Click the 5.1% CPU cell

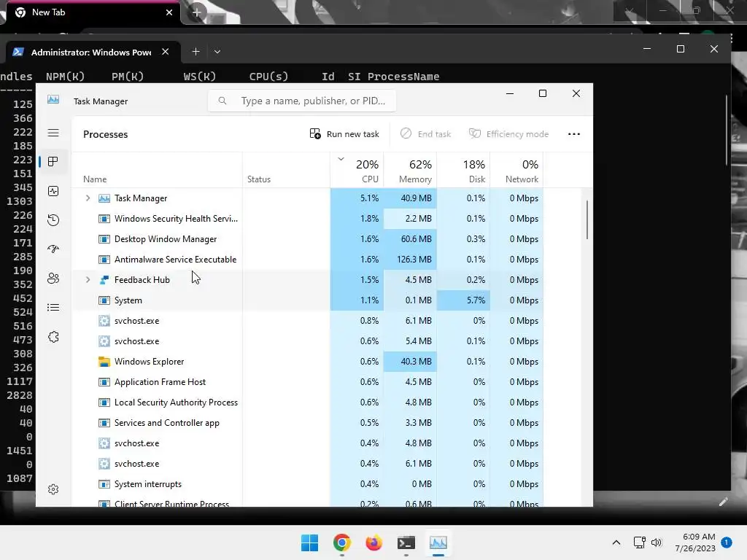click(x=357, y=198)
